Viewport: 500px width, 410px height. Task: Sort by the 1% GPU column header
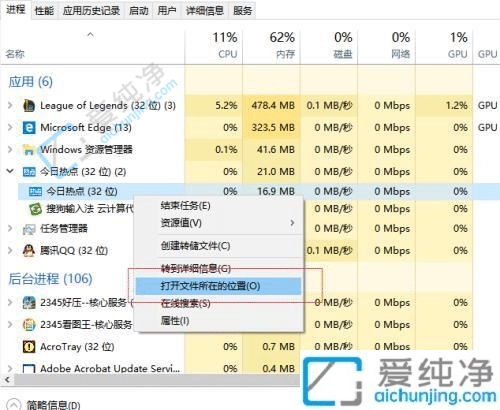point(444,46)
